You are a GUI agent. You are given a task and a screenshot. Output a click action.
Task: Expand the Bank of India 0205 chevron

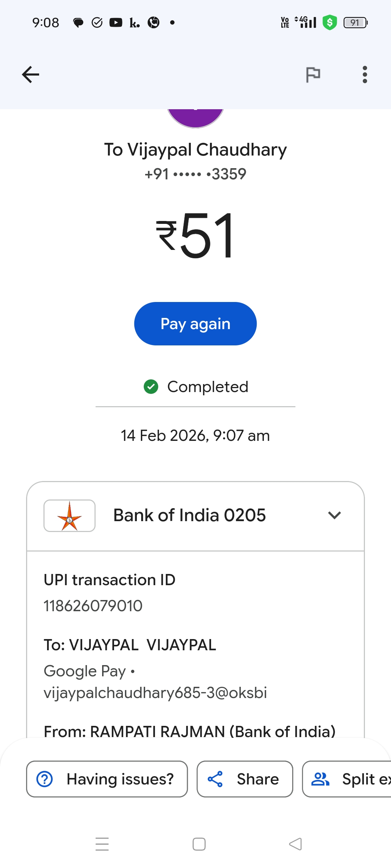(x=334, y=515)
